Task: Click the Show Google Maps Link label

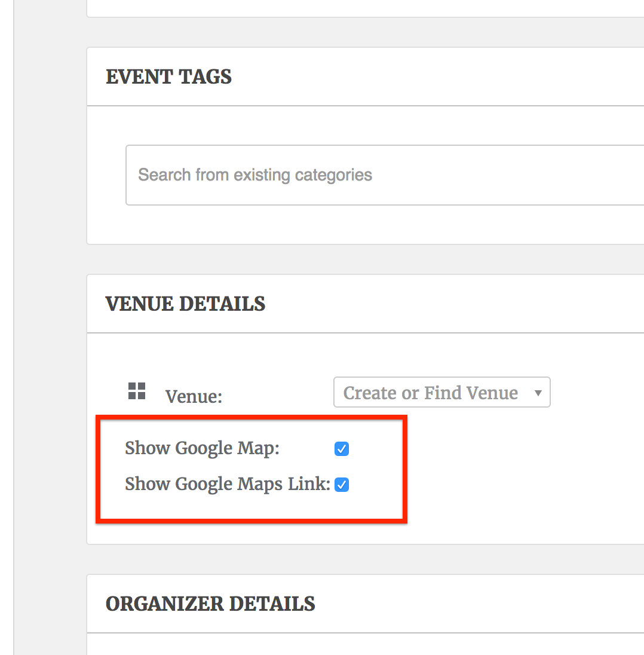Action: 227,484
